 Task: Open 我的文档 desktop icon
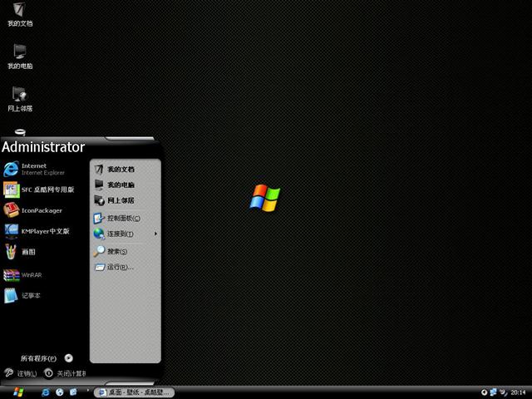[x=20, y=14]
